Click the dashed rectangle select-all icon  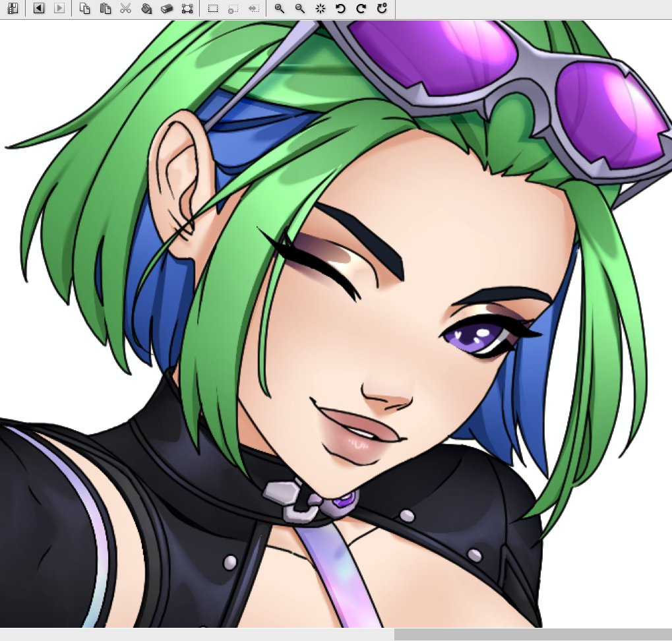(x=212, y=8)
